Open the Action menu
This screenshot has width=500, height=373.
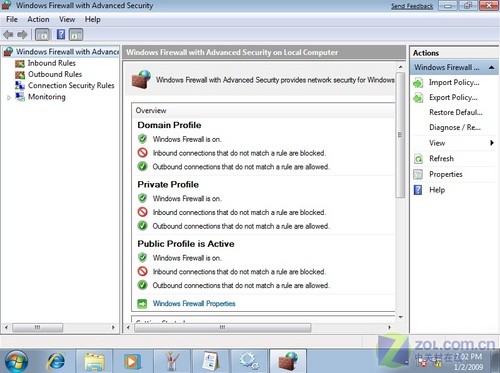(38, 19)
